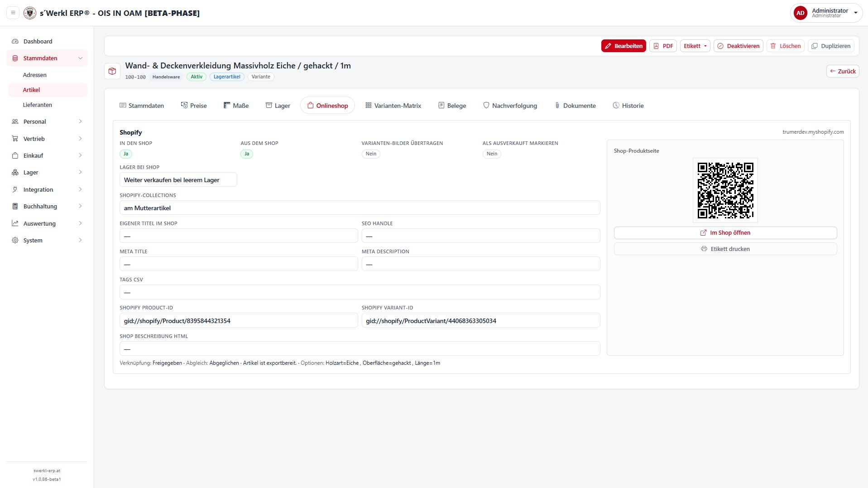Screen dimensions: 868x488
Task: Click the red Bearbeiten button
Action: (623, 46)
